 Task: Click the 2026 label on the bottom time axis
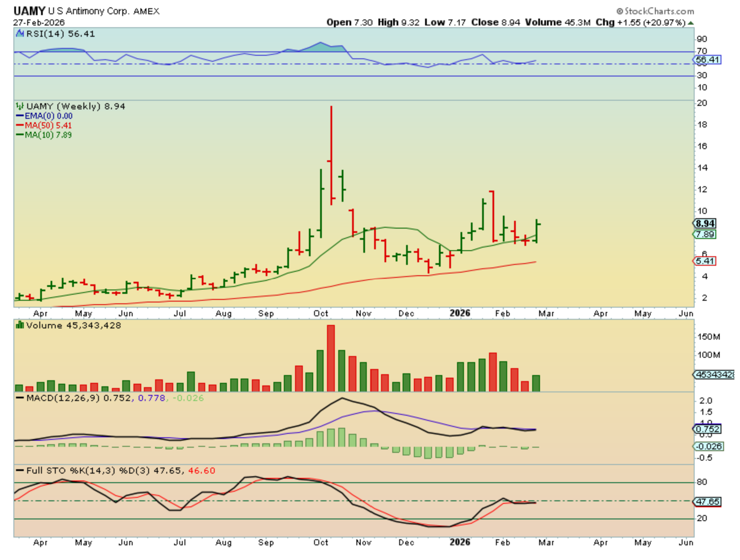click(460, 542)
